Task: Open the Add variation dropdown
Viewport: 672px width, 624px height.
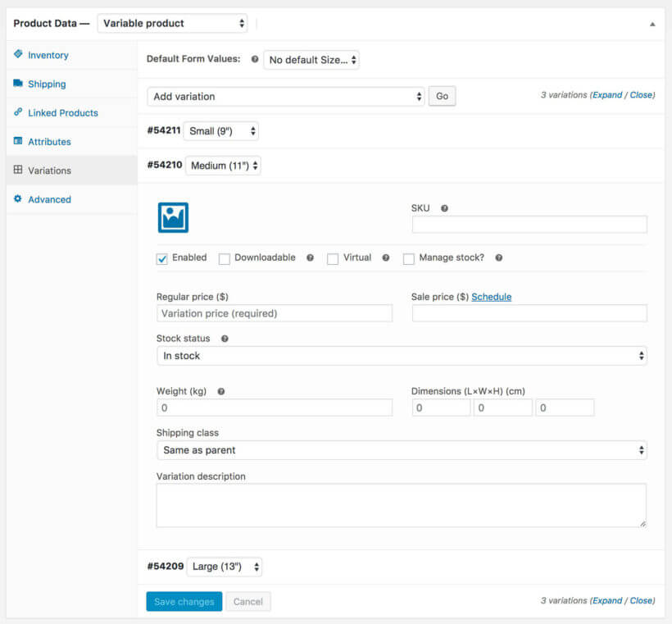Action: coord(285,96)
